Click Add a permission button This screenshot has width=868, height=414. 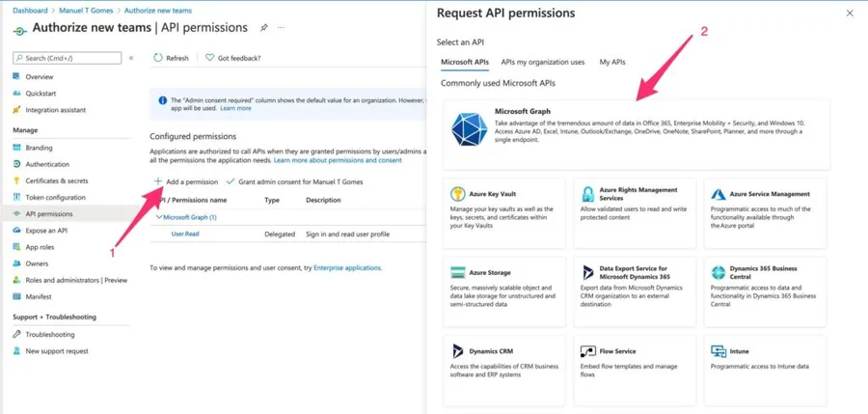point(186,181)
